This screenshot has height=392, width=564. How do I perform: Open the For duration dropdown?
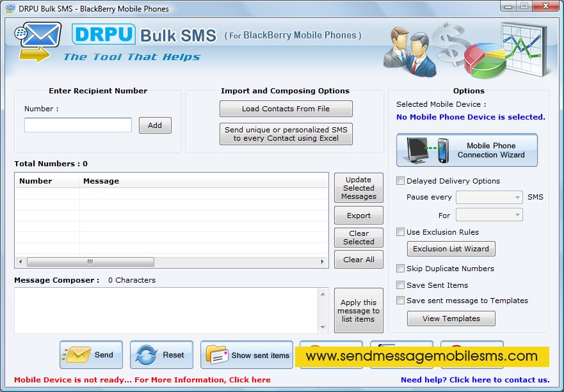pos(489,215)
